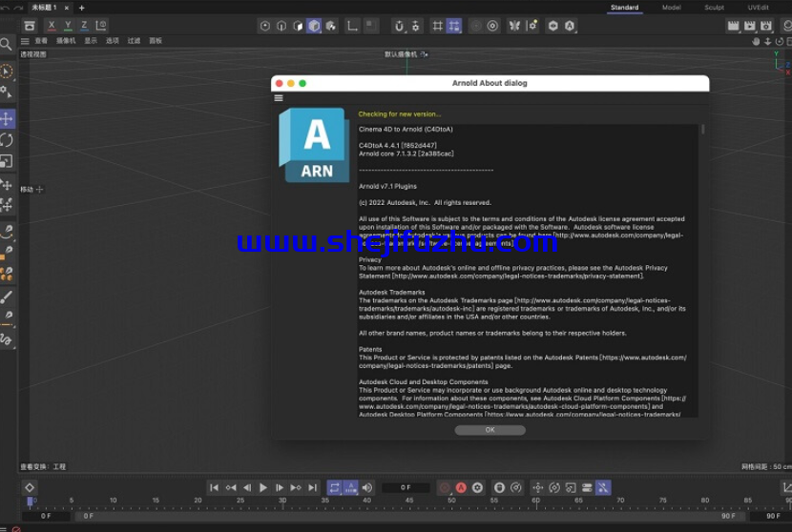Click the Arnold A hexagon icon in toolbar

[x=570, y=26]
